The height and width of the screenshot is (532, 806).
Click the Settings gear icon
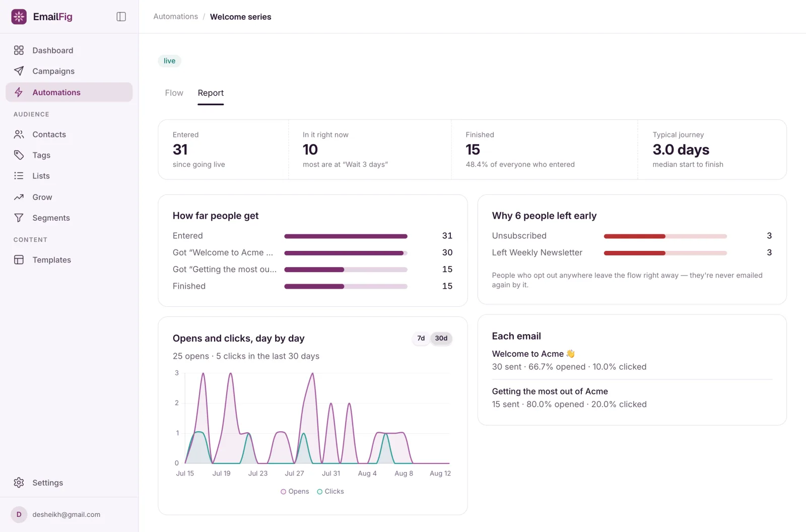(x=19, y=483)
